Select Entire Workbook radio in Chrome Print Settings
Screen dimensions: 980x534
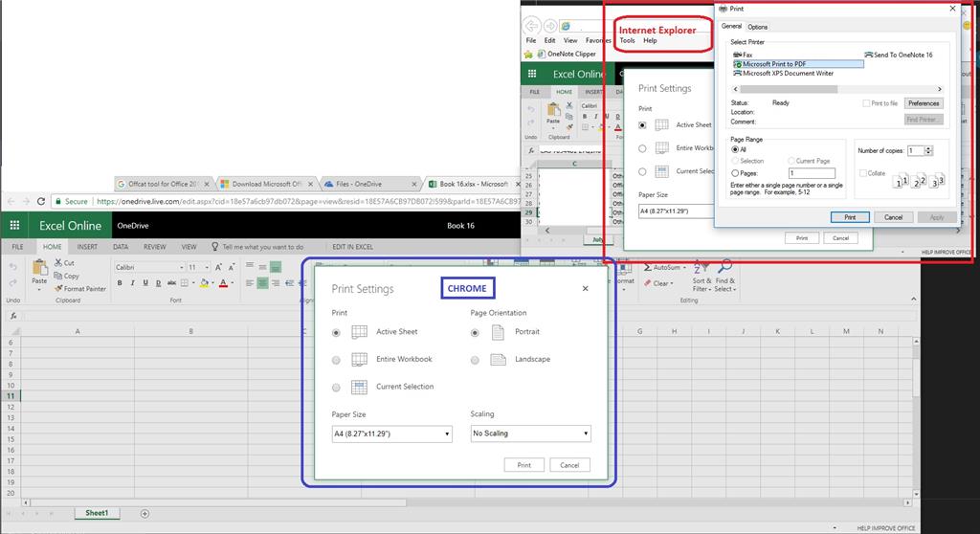point(336,360)
